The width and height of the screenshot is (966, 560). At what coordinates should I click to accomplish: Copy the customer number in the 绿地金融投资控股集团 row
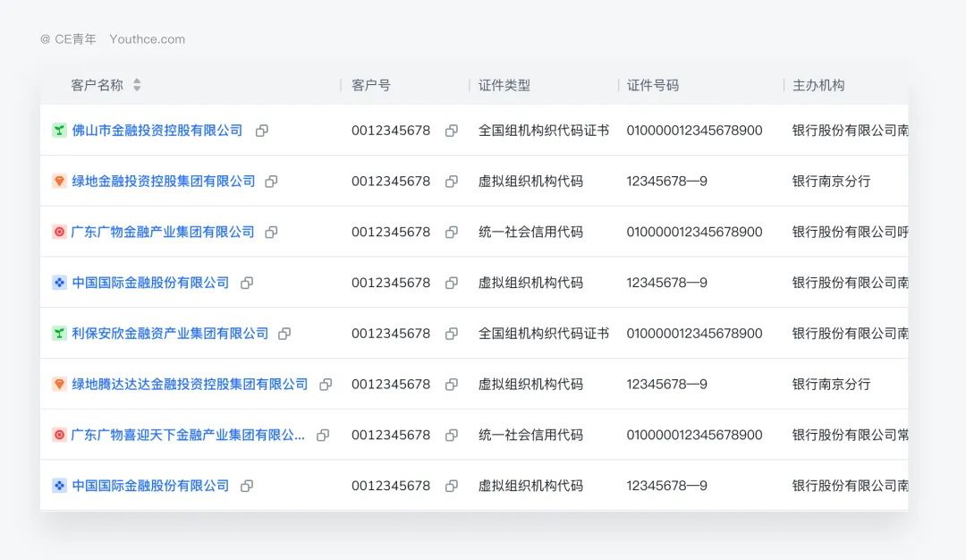click(452, 181)
